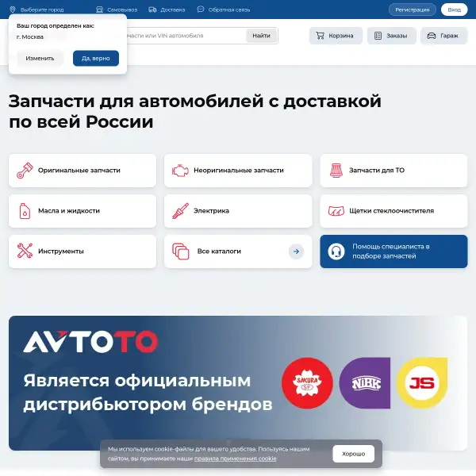Viewport: 476px width, 476px height.
Task: Open the Обратная связь feedback link
Action: [x=229, y=10]
